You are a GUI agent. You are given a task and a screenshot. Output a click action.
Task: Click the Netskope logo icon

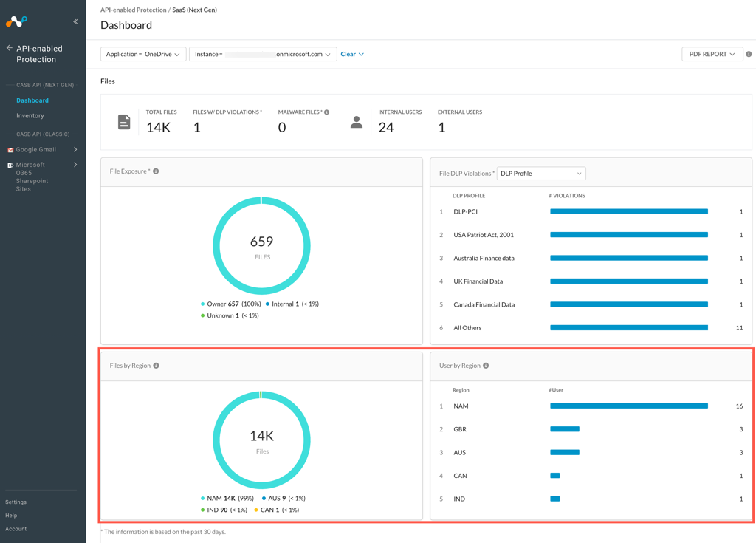tap(16, 21)
